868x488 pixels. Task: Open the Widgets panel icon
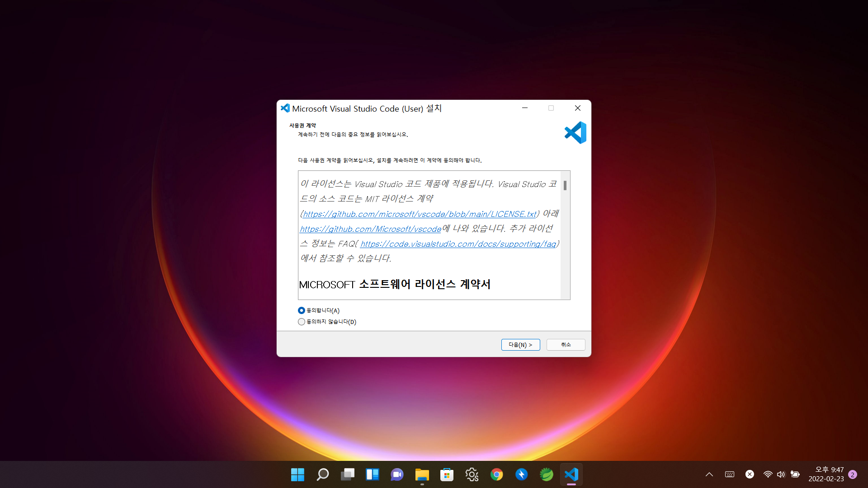[x=372, y=474]
